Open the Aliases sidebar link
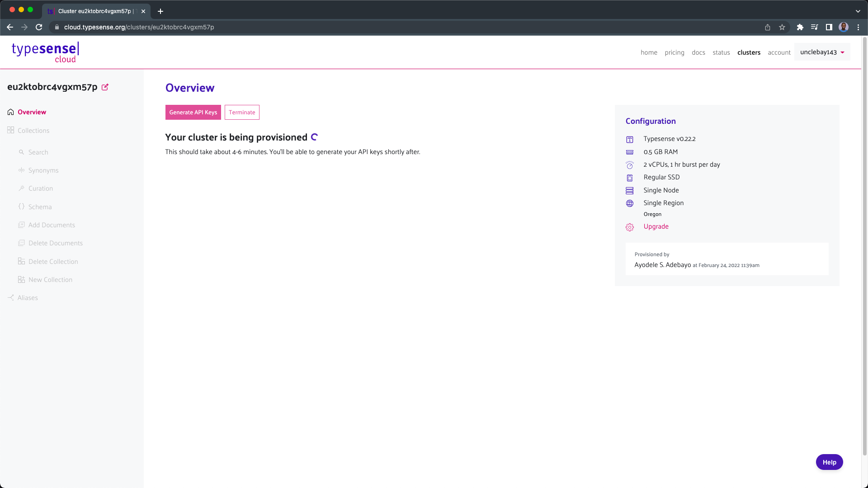The width and height of the screenshot is (868, 488). [x=28, y=298]
